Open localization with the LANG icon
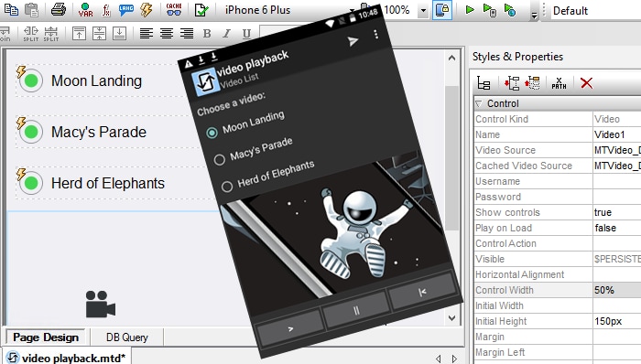Screen dimensions: 641x364 pos(126,9)
